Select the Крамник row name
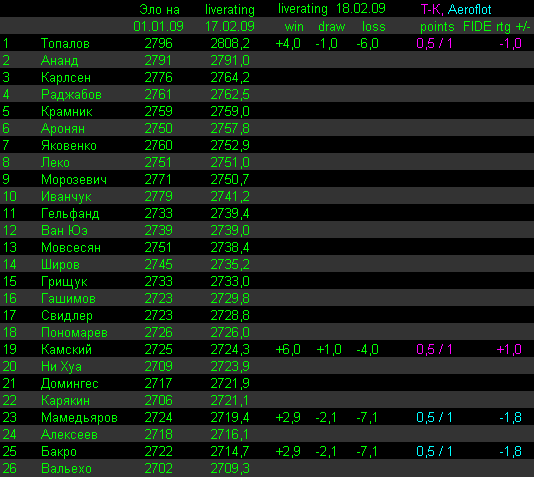Screen dimensions: 534x477 pyautogui.click(x=66, y=112)
